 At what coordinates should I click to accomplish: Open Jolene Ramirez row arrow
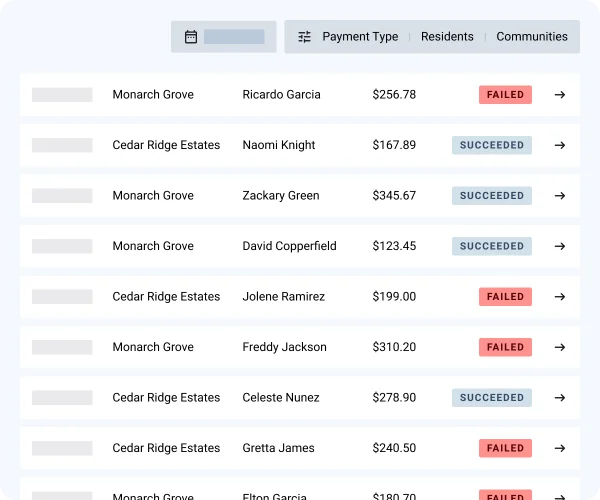pos(560,297)
